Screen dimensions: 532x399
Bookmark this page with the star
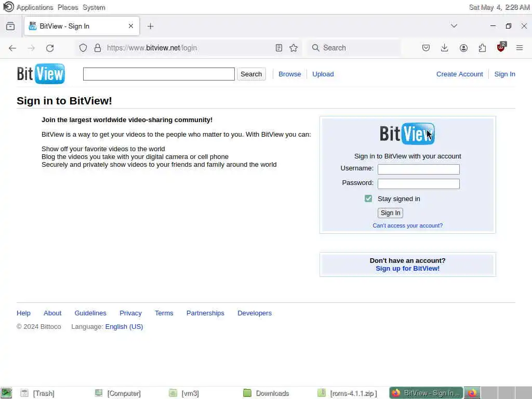[294, 48]
